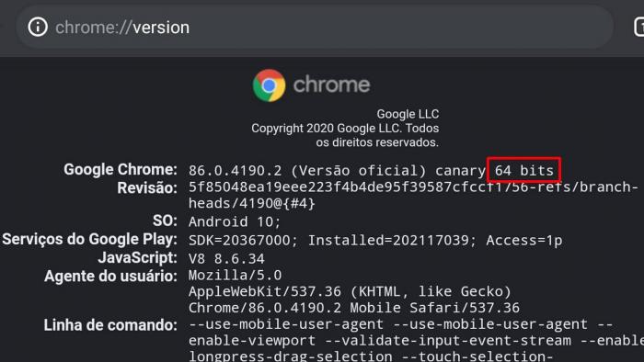Click the 'Copyright 2020 Google LLC' line

tap(345, 129)
